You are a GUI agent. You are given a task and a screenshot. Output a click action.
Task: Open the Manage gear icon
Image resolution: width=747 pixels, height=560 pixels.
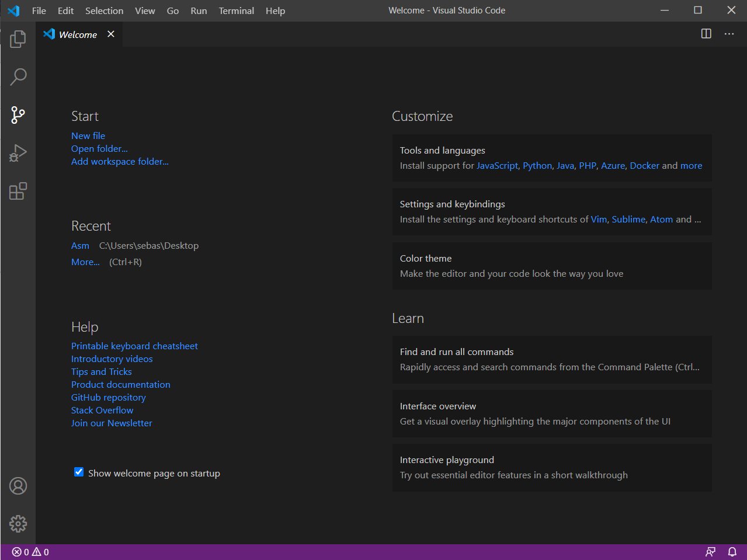(18, 524)
